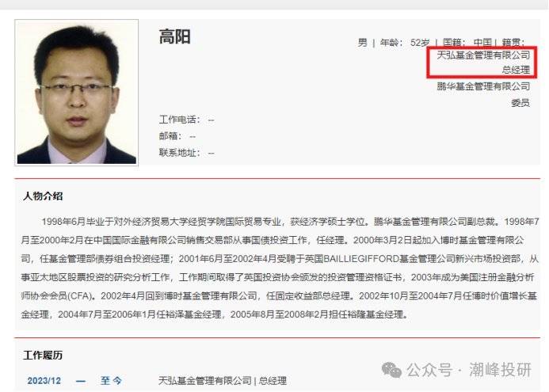The image size is (549, 392).
Task: Click the 2023/12 start date
Action: (x=44, y=380)
